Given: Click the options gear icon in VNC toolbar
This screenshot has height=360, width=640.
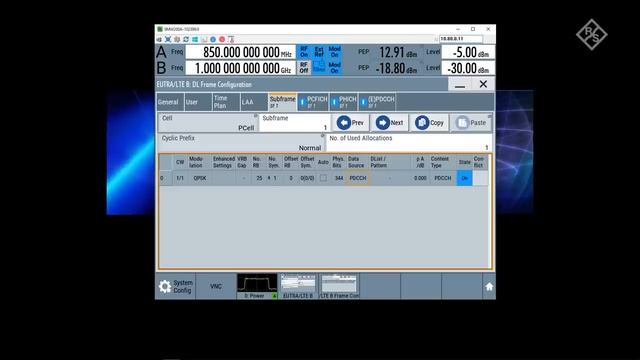Looking at the screenshot, I should coord(177,39).
